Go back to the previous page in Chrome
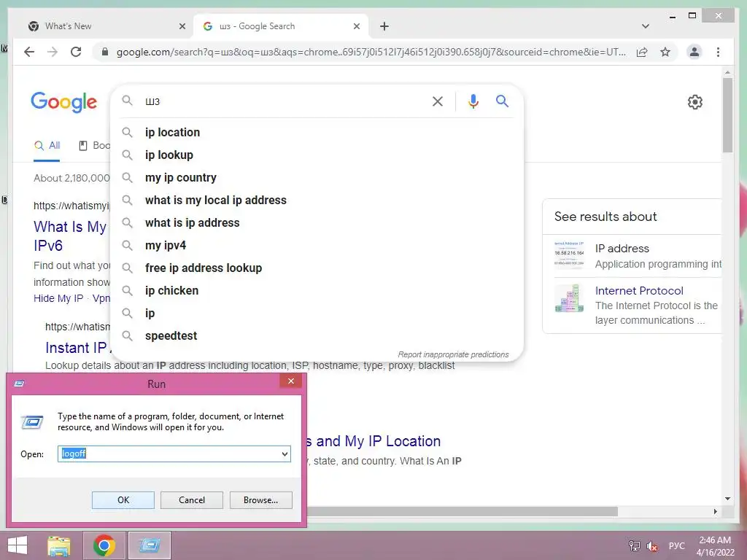This screenshot has height=560, width=747. [29, 52]
